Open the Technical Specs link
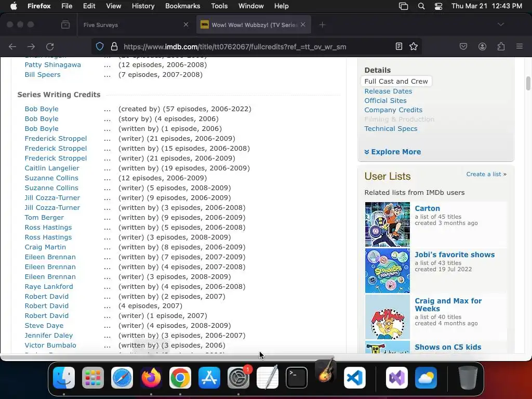532x399 pixels. (x=391, y=129)
